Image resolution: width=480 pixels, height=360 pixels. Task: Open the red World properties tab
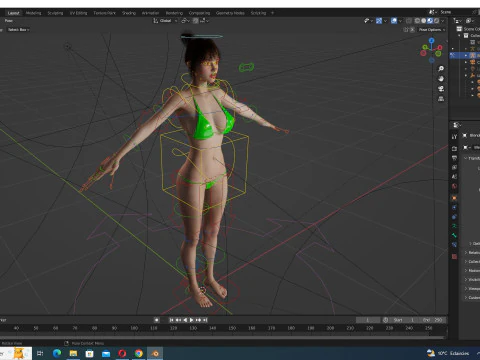coord(454,186)
